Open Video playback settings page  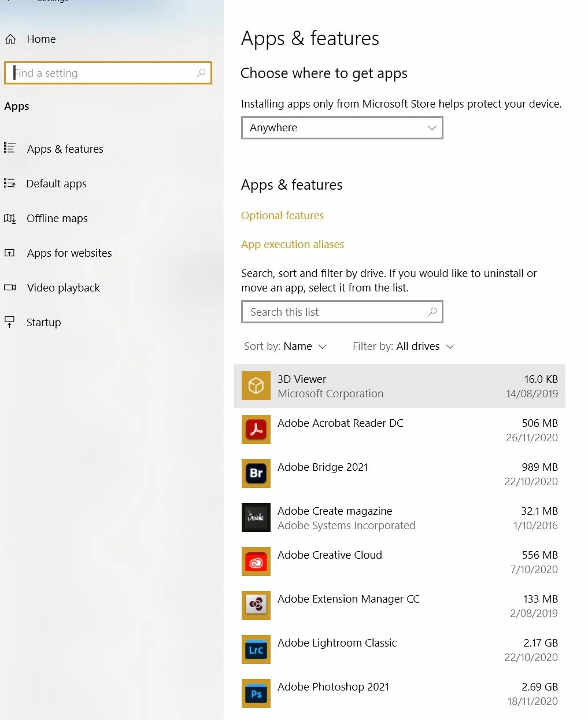point(64,287)
